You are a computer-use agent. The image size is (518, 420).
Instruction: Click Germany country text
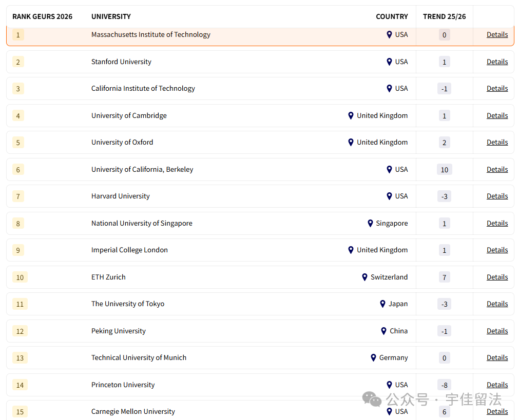click(393, 357)
